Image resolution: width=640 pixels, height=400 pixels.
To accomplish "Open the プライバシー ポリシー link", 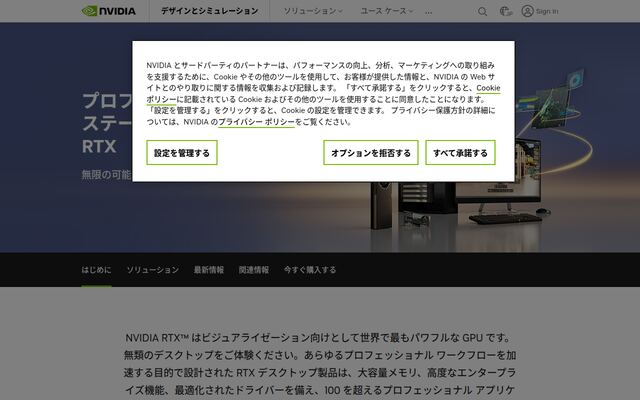I will click(x=256, y=122).
